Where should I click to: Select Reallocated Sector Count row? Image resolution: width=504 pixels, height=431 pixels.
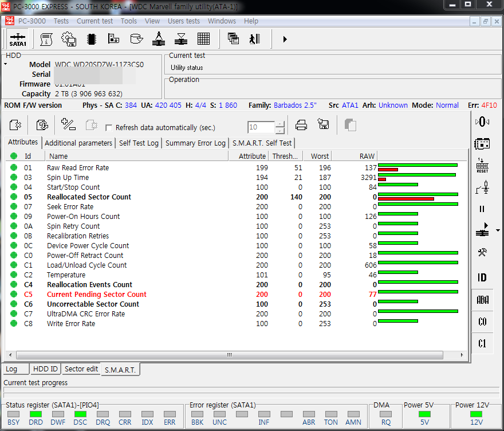coord(236,197)
